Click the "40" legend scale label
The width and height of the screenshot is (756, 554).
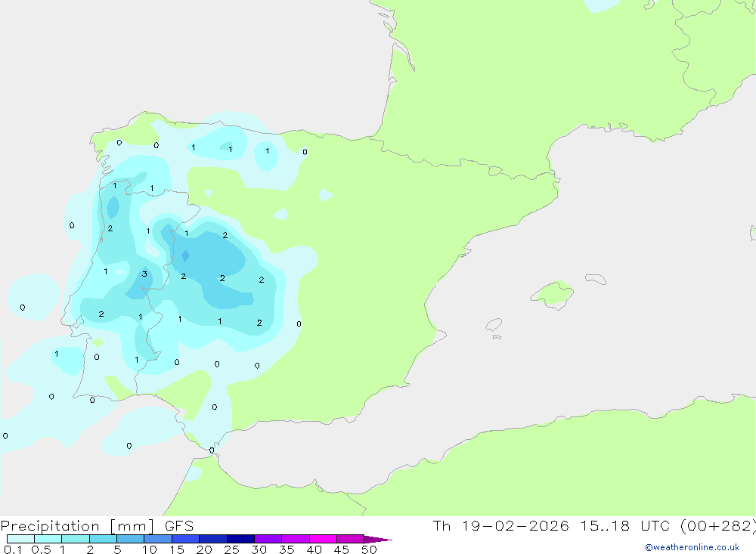pos(314,549)
